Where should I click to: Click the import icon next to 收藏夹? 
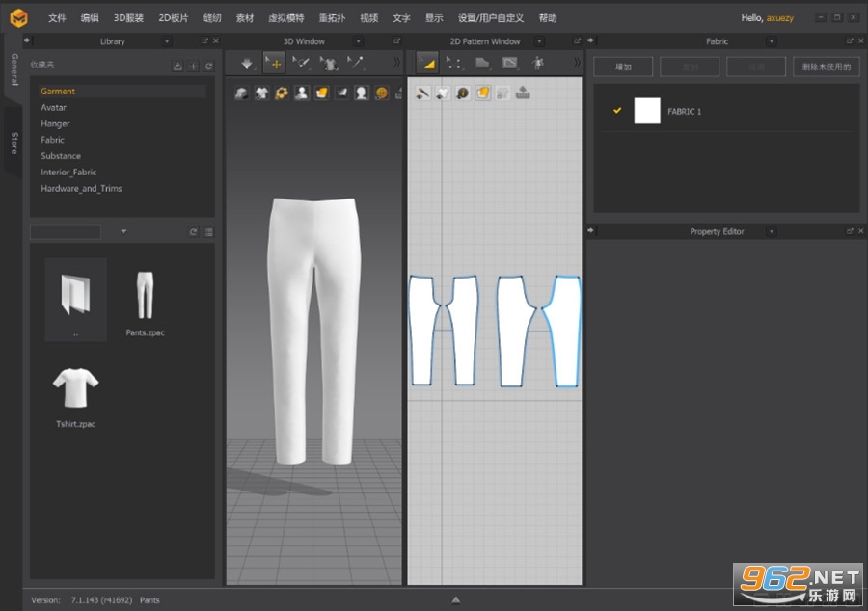177,66
